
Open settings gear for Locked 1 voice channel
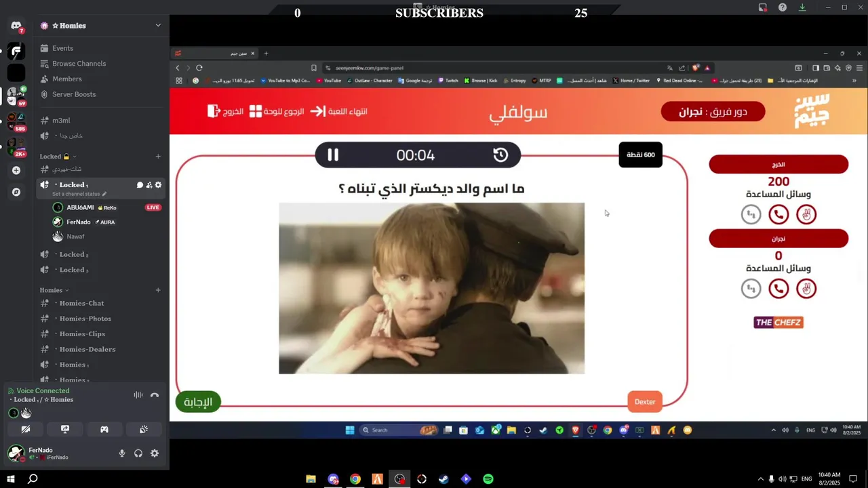pyautogui.click(x=158, y=185)
